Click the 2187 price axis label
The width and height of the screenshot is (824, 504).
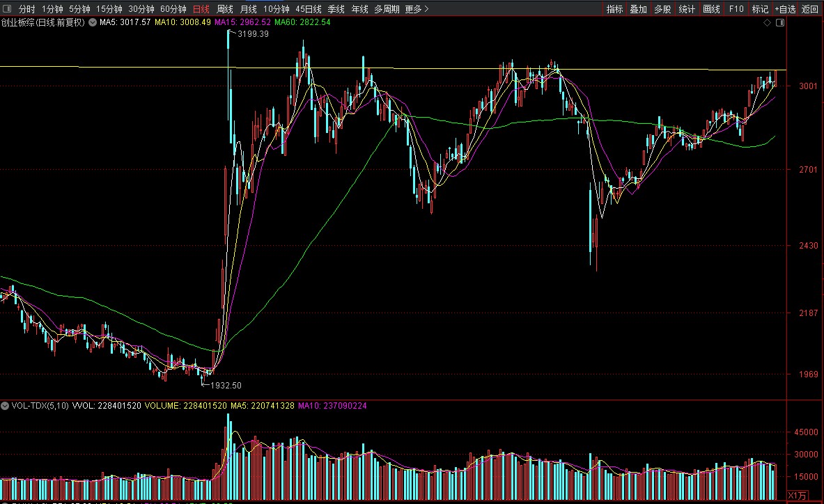click(x=808, y=313)
